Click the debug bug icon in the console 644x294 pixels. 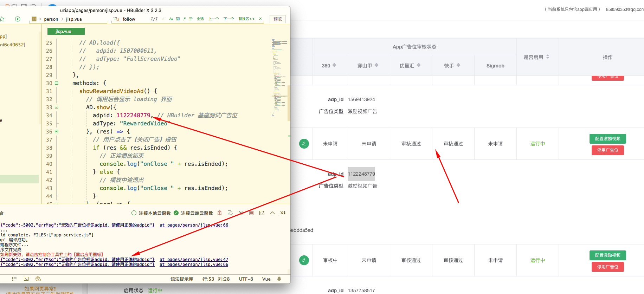pos(219,213)
